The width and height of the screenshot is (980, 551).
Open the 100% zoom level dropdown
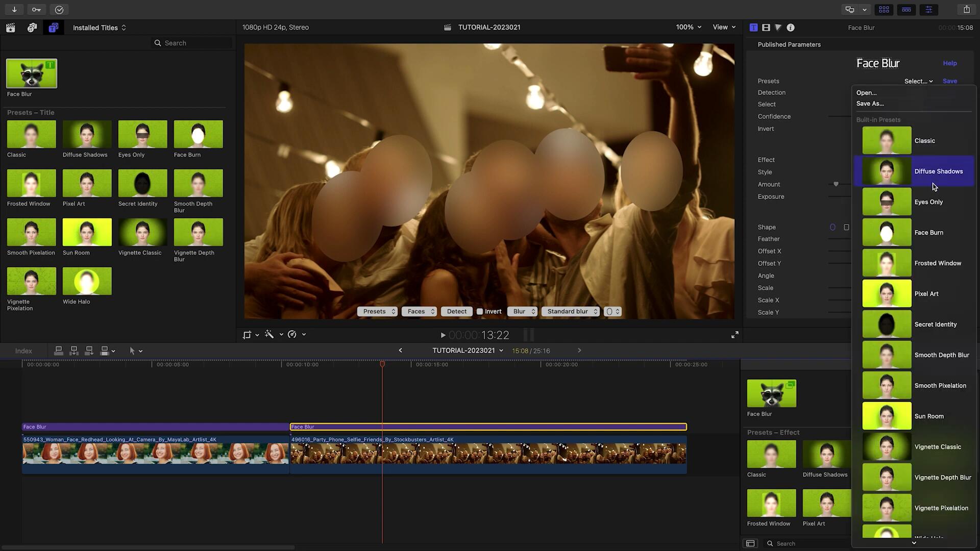point(688,27)
